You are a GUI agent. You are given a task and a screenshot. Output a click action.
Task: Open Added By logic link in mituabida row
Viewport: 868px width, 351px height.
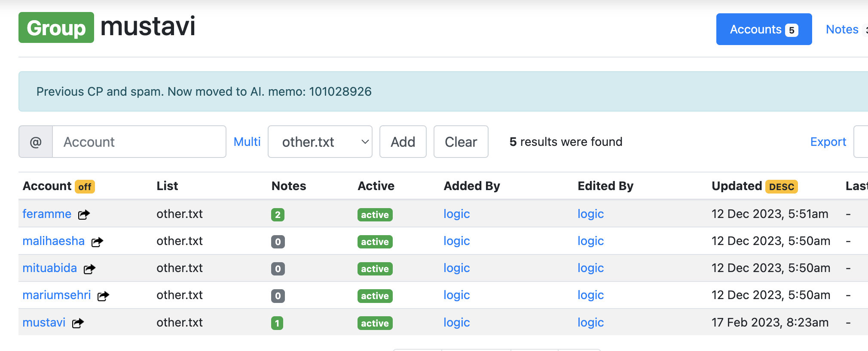(x=457, y=268)
